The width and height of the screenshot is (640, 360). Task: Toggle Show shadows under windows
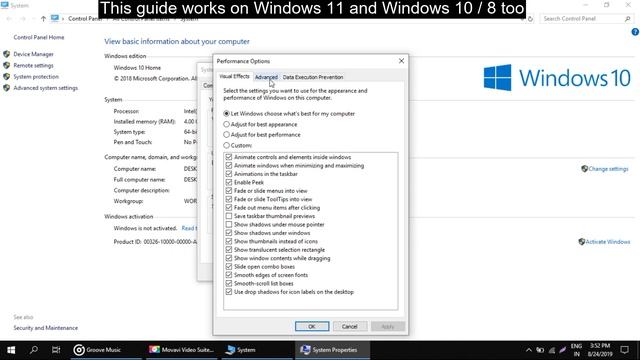click(x=229, y=233)
